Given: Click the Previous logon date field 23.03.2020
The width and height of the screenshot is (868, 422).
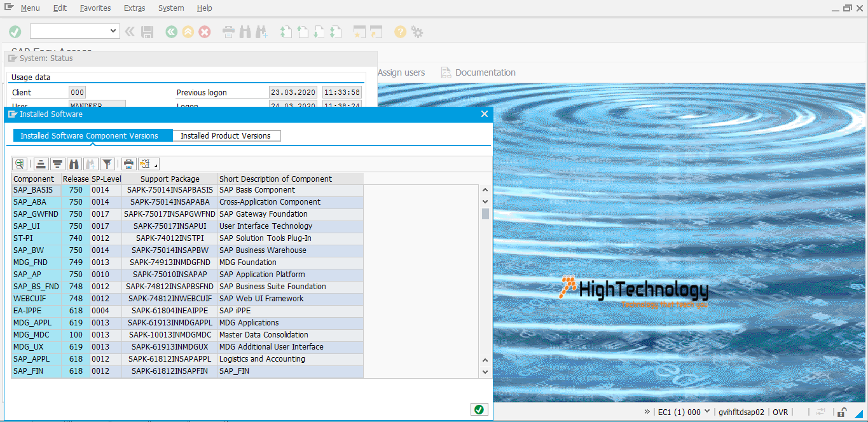Looking at the screenshot, I should tap(293, 92).
